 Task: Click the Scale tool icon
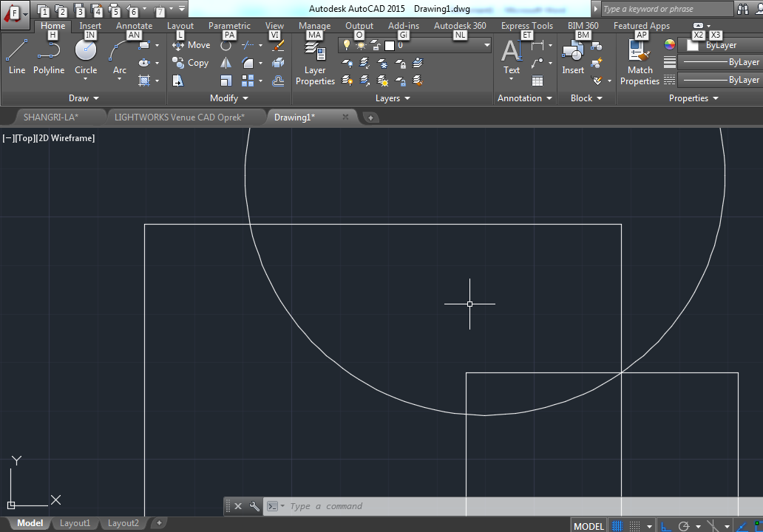point(225,81)
